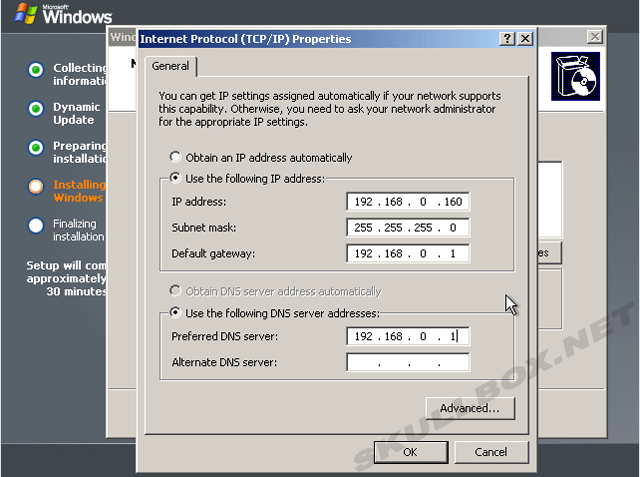Click the Preferred DNS server label
Screen dimensions: 640x477
click(x=224, y=336)
